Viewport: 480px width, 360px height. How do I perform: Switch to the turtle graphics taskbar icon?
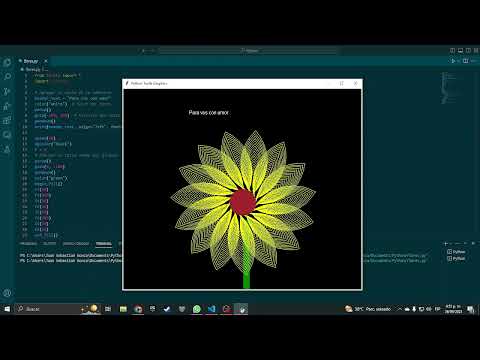241,309
